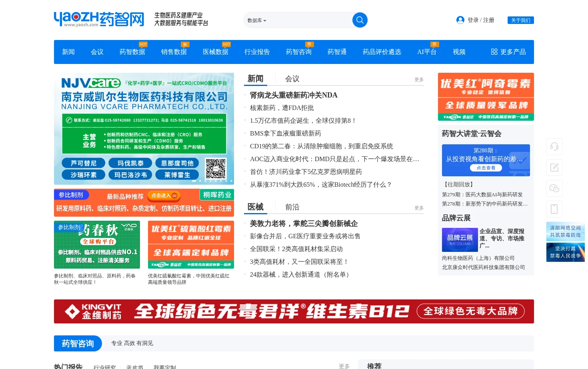The width and height of the screenshot is (588, 369).
Task: Open article AOC迈入商业化时代
Action: [x=335, y=159]
